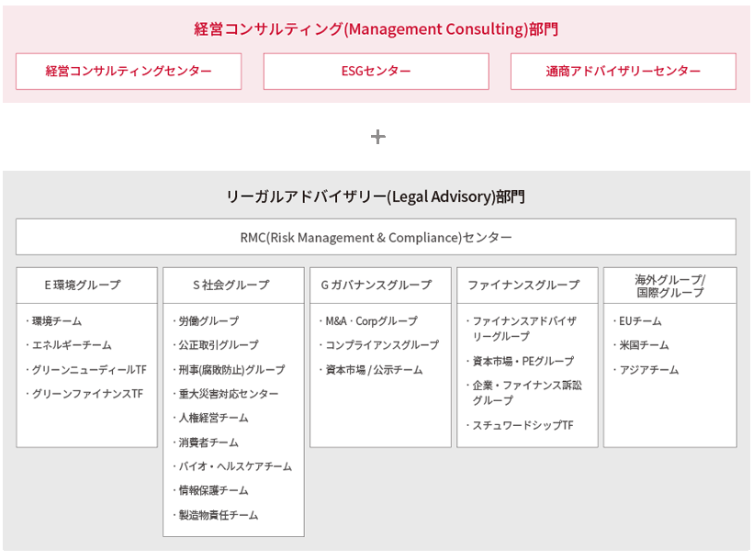Click the ファイナンスグループ header
The image size is (753, 560).
tap(527, 286)
